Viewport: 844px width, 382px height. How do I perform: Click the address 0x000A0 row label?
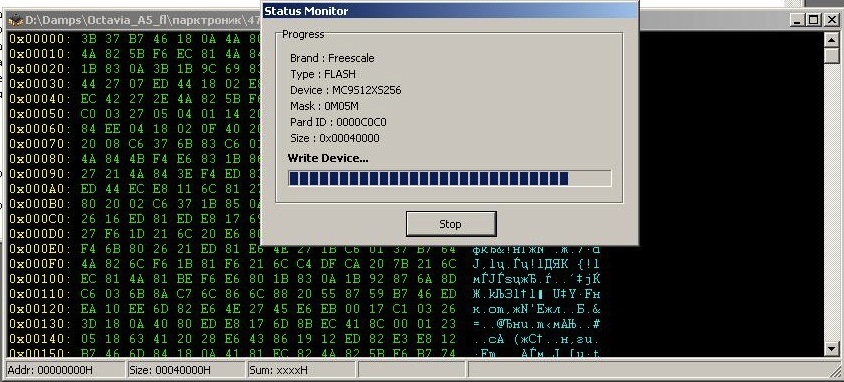(x=40, y=189)
